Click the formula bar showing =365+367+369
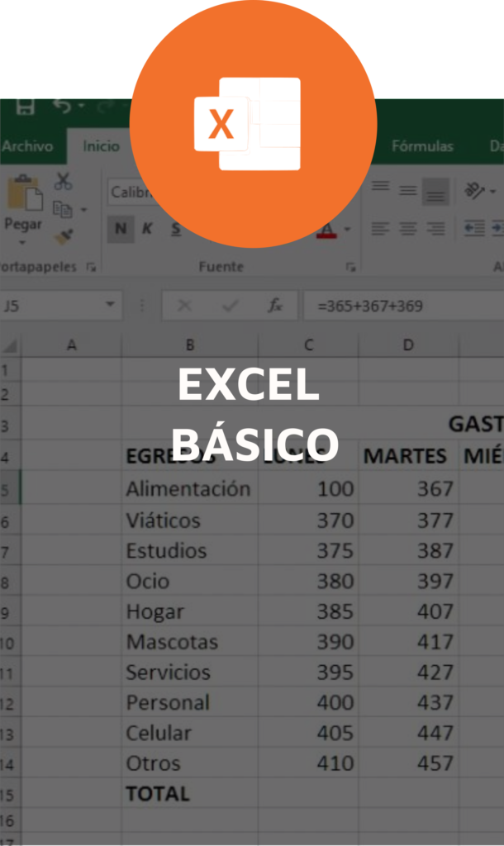The width and height of the screenshot is (504, 846). [404, 307]
